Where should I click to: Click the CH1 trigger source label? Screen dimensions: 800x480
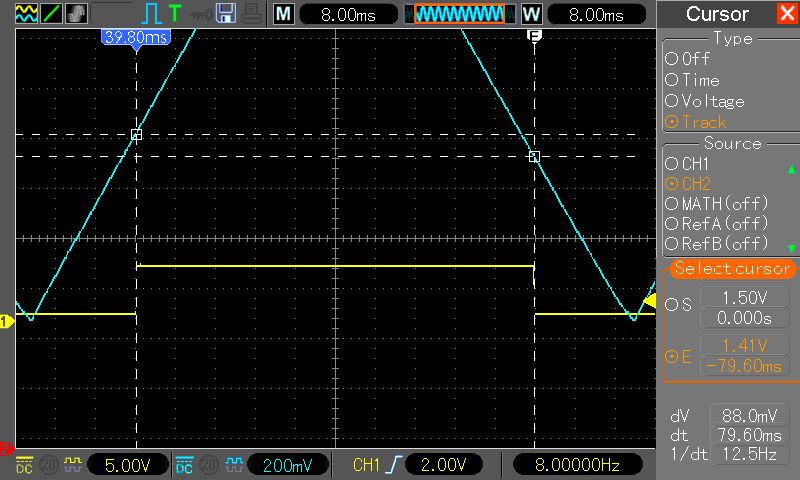pyautogui.click(x=367, y=465)
